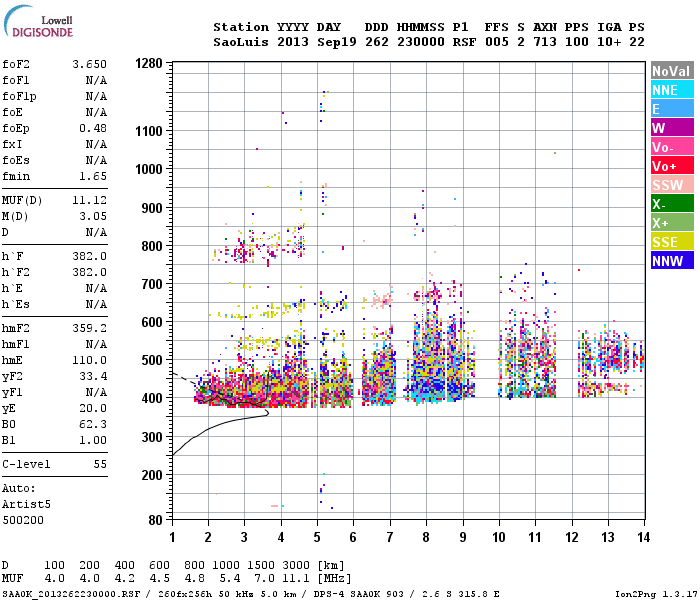
Task: Select the SSE yellow legend swatch
Action: [672, 242]
